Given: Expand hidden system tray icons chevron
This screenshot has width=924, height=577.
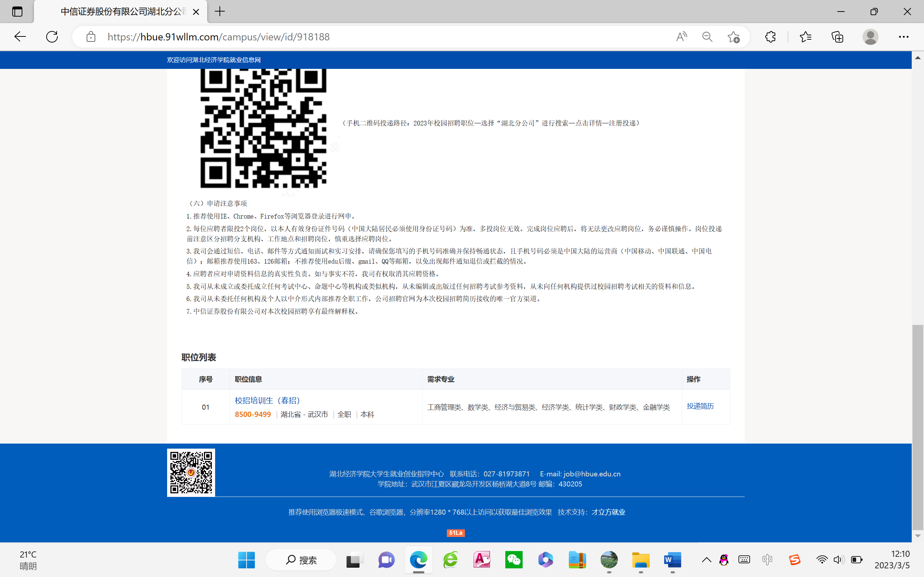Looking at the screenshot, I should pos(706,560).
